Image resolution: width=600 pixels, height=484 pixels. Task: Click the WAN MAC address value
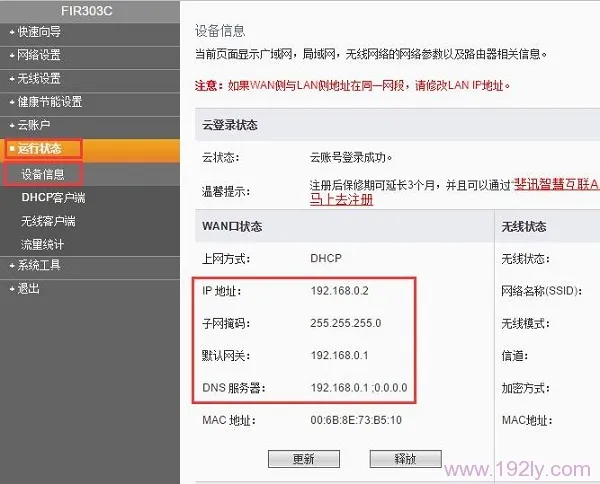tap(355, 420)
